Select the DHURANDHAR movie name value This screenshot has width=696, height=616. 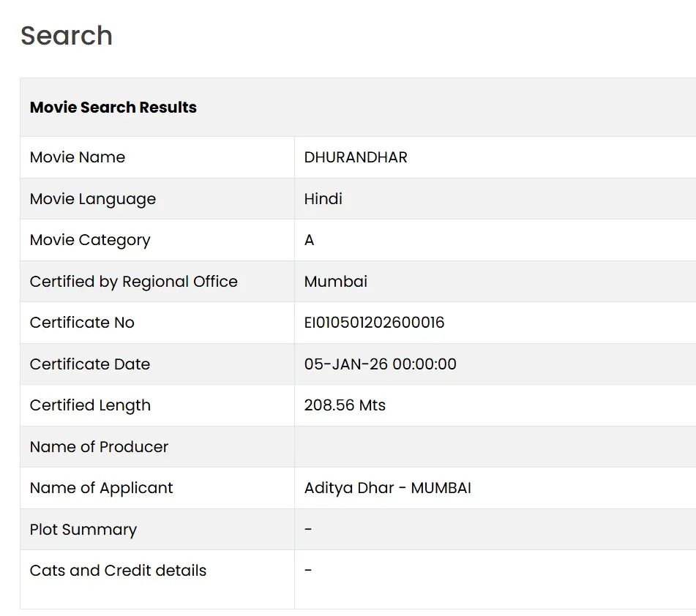356,157
